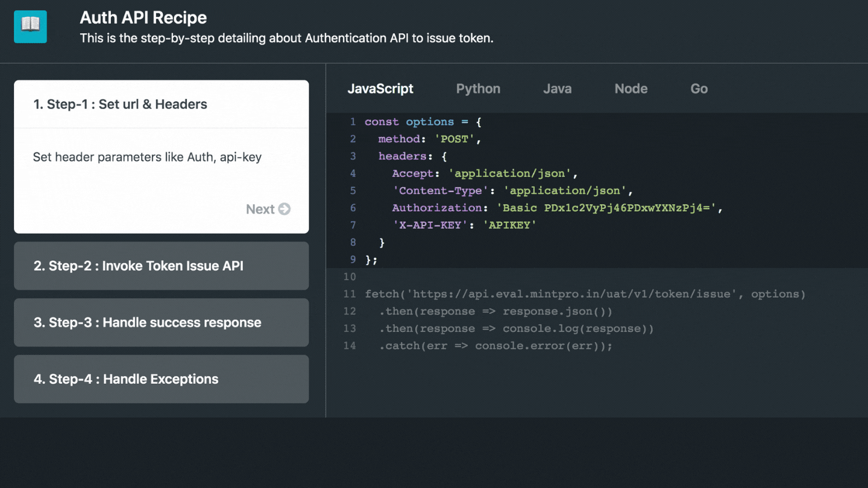Click line number 14 in gutter
The width and height of the screenshot is (868, 488).
[x=350, y=346]
